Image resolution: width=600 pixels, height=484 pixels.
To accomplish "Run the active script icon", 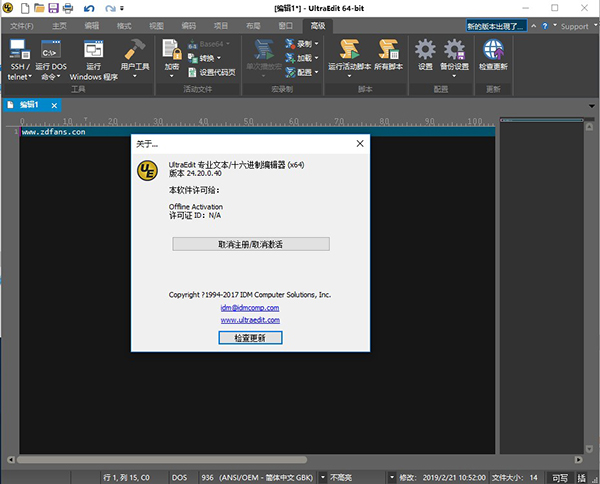I will [349, 49].
